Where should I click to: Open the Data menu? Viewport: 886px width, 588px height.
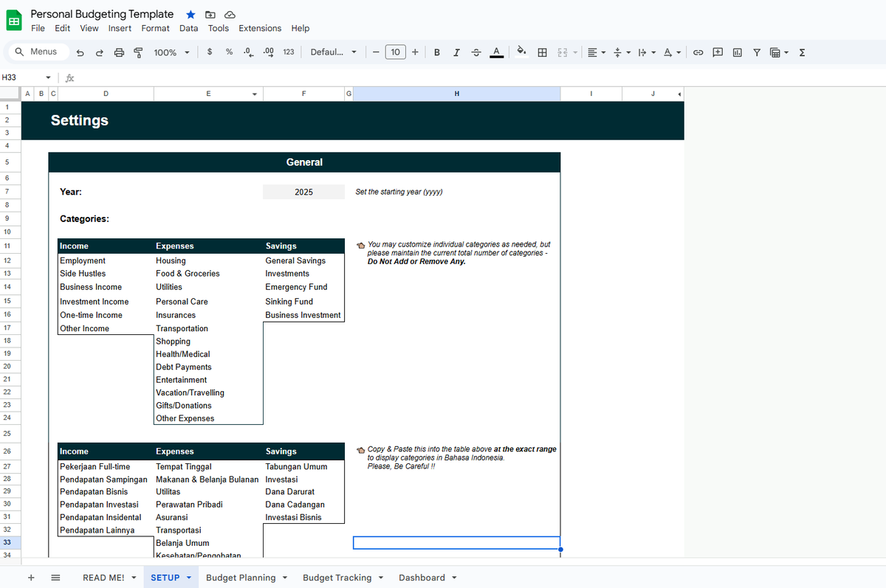tap(188, 28)
